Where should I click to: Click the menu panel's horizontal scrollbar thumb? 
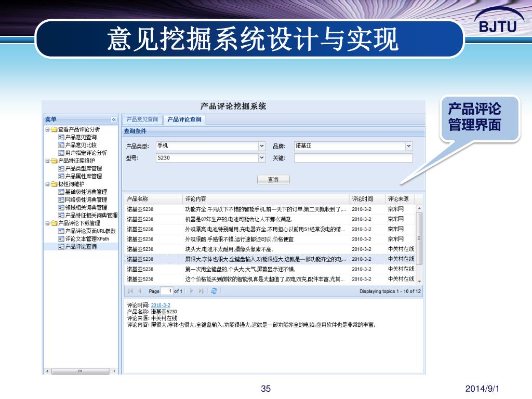(x=81, y=371)
